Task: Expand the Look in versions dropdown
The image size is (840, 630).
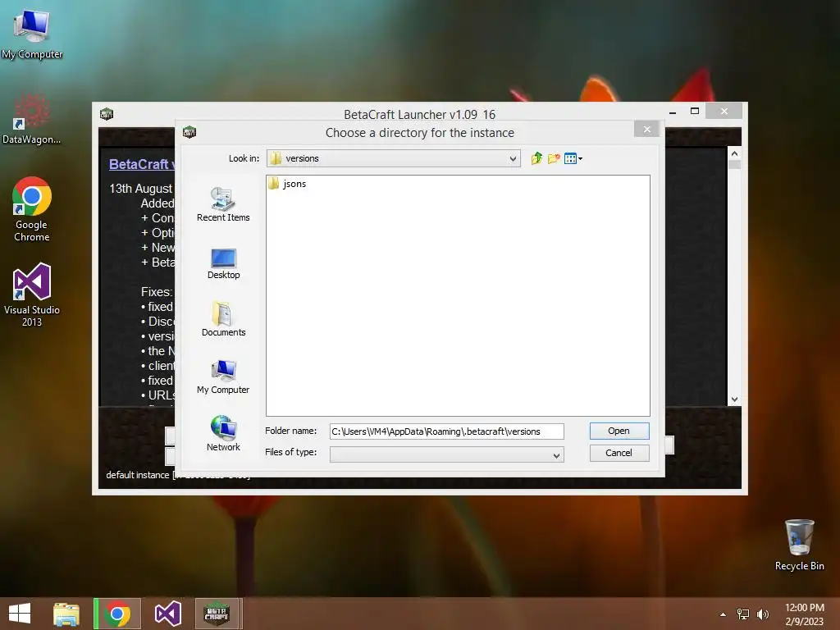Action: tap(513, 158)
